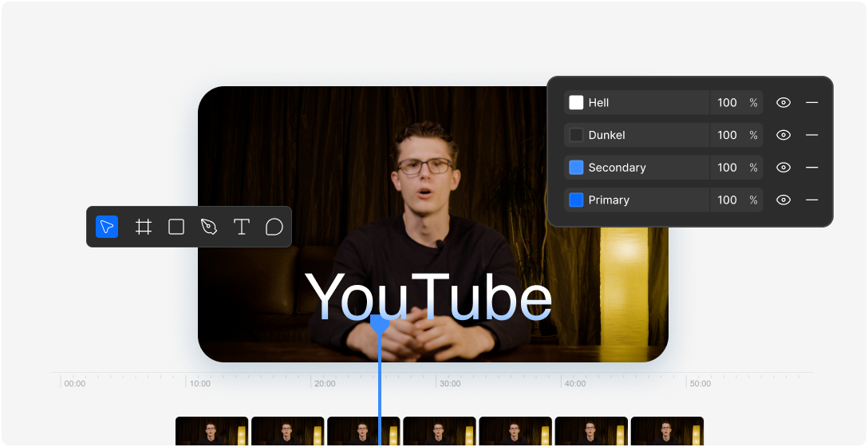Select the sixth clip thumbnail in filmstrip
This screenshot has width=868, height=447.
[591, 431]
